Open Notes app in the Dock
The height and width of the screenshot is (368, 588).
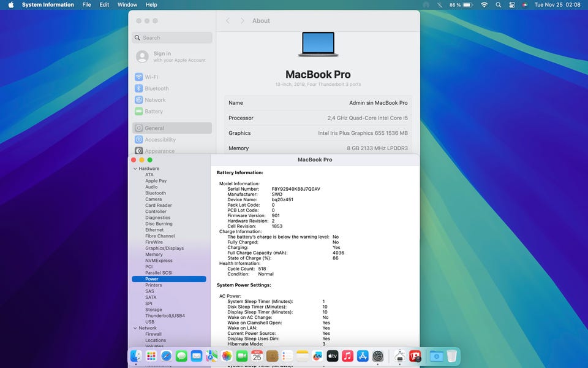[x=302, y=356]
